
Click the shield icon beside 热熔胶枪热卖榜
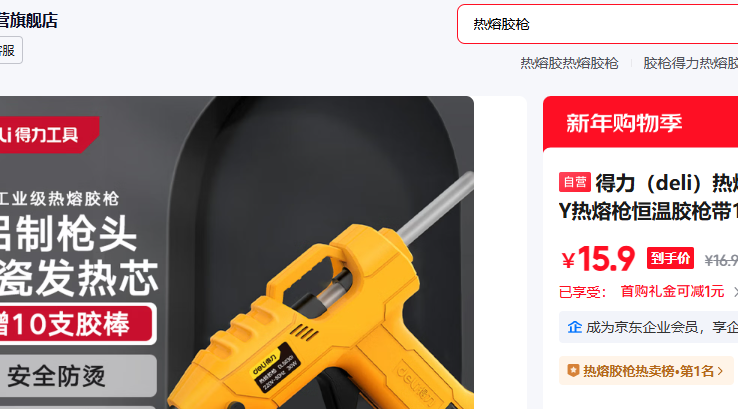573,370
